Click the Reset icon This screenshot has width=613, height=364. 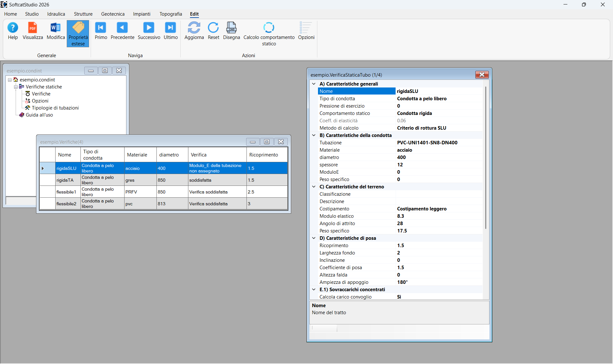pyautogui.click(x=213, y=28)
